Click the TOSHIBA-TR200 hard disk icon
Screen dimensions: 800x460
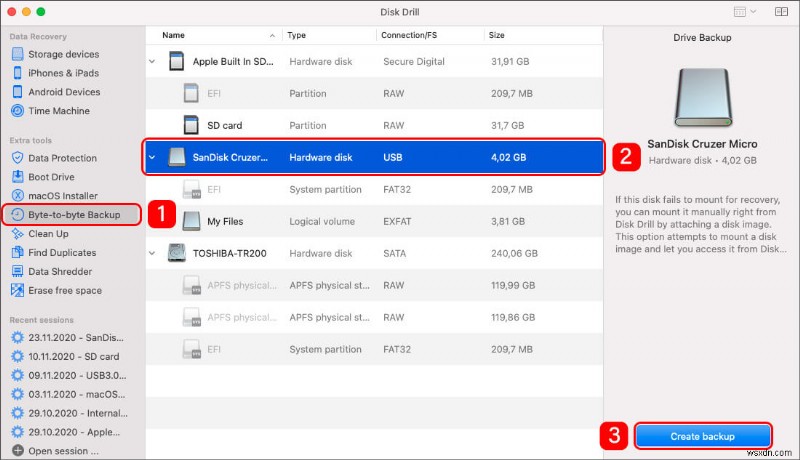177,253
